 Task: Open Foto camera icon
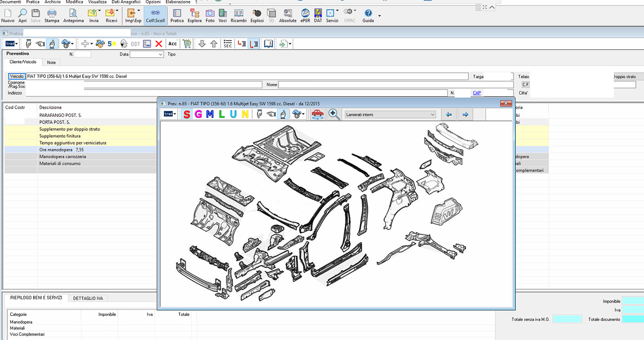(x=210, y=16)
